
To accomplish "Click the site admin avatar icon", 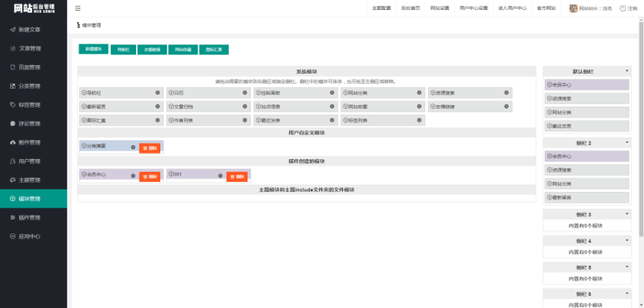I will pyautogui.click(x=572, y=9).
